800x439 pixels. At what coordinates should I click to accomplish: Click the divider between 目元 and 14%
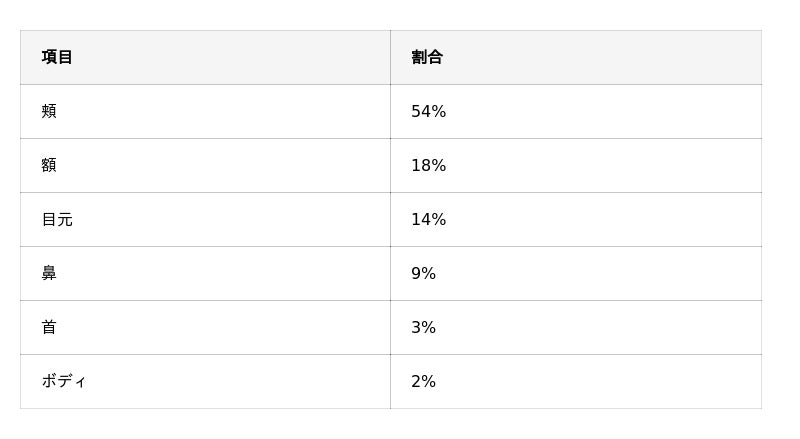point(390,219)
